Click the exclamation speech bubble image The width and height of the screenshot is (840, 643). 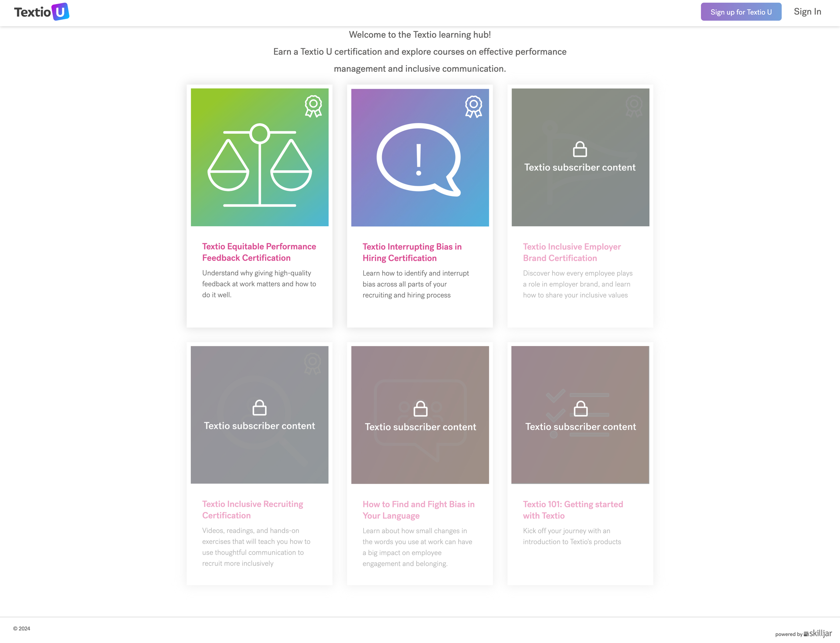(x=419, y=160)
